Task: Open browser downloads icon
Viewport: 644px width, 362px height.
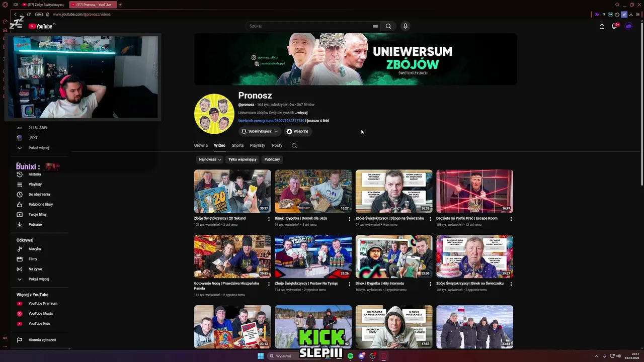Action: click(631, 15)
